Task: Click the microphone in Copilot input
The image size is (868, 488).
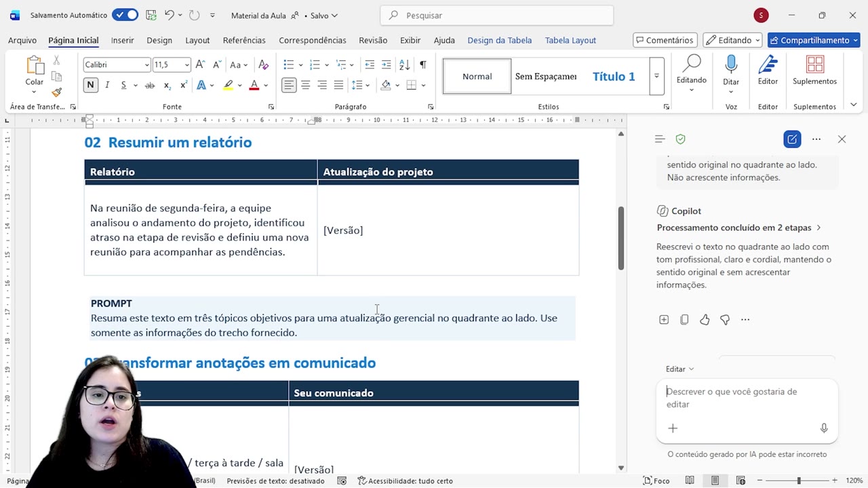Action: (824, 428)
